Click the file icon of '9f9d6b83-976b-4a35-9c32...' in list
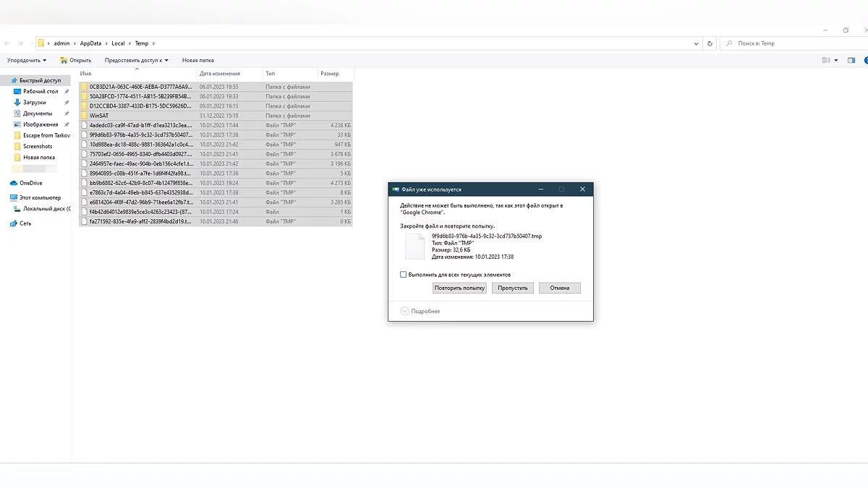This screenshot has height=488, width=868. coord(85,134)
